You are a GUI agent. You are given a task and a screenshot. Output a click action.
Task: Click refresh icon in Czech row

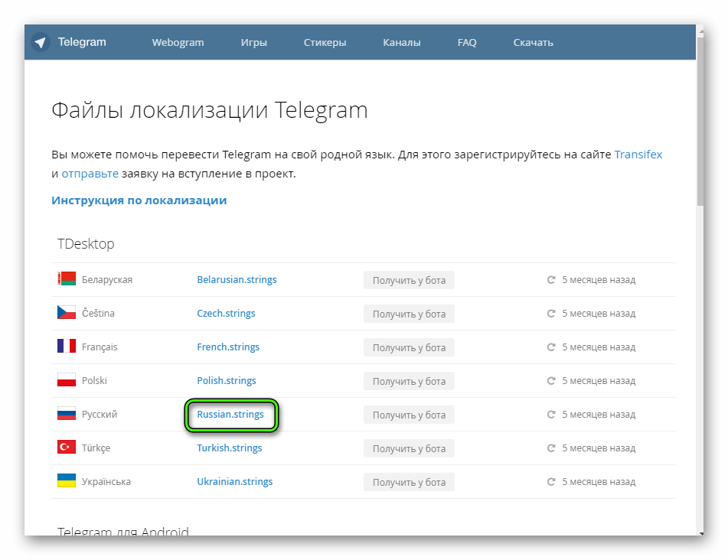point(551,313)
